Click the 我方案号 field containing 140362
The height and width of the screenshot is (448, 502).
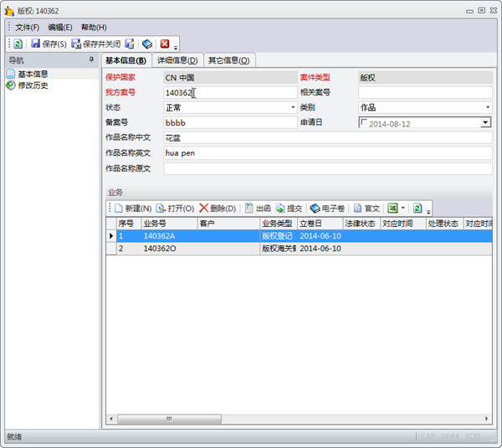coord(230,93)
